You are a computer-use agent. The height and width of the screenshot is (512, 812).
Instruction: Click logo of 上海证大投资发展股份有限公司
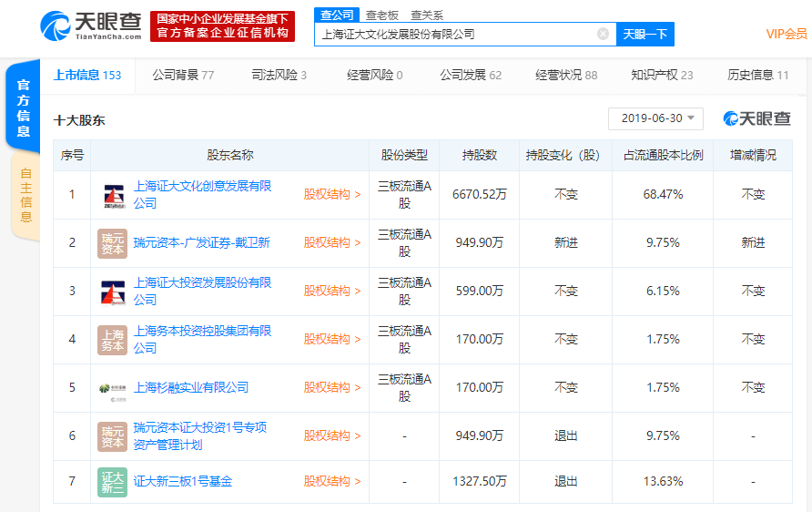[x=113, y=291]
